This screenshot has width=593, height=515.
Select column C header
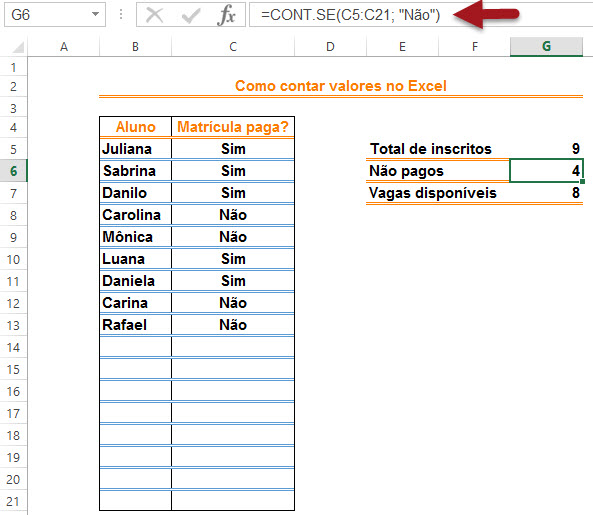click(233, 47)
